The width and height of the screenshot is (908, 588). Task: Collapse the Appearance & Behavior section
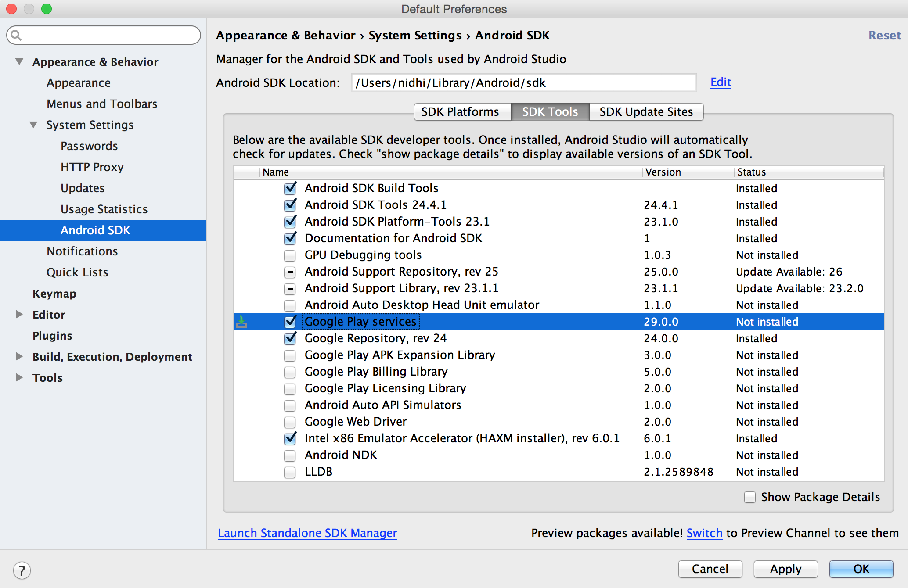[19, 62]
